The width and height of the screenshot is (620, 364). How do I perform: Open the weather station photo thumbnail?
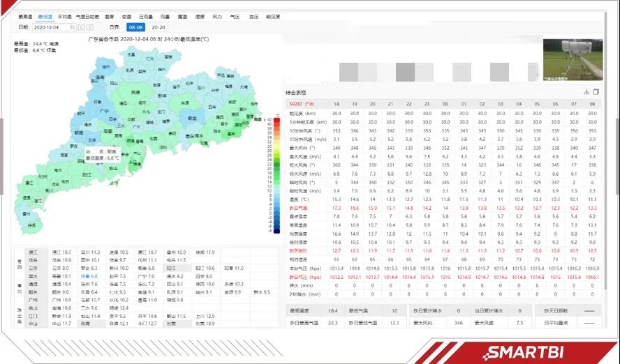pos(573,59)
